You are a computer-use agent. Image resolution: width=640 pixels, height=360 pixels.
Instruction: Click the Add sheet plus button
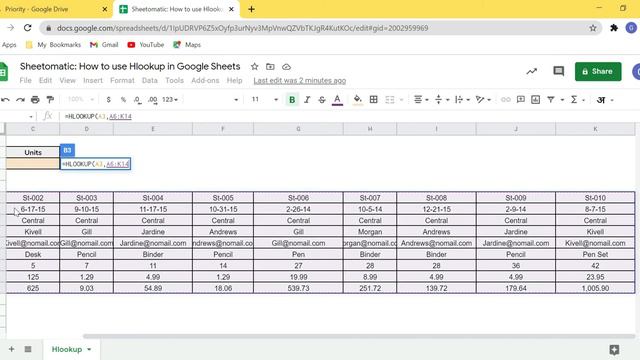point(11,349)
